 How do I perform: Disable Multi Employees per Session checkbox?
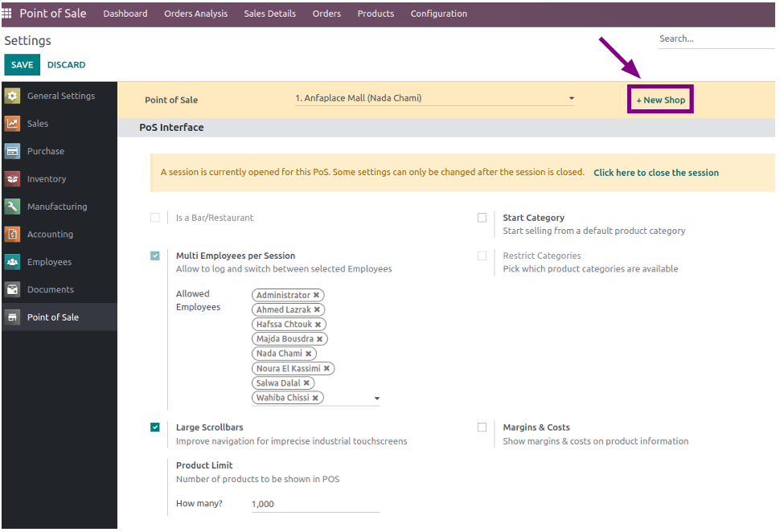(x=155, y=256)
